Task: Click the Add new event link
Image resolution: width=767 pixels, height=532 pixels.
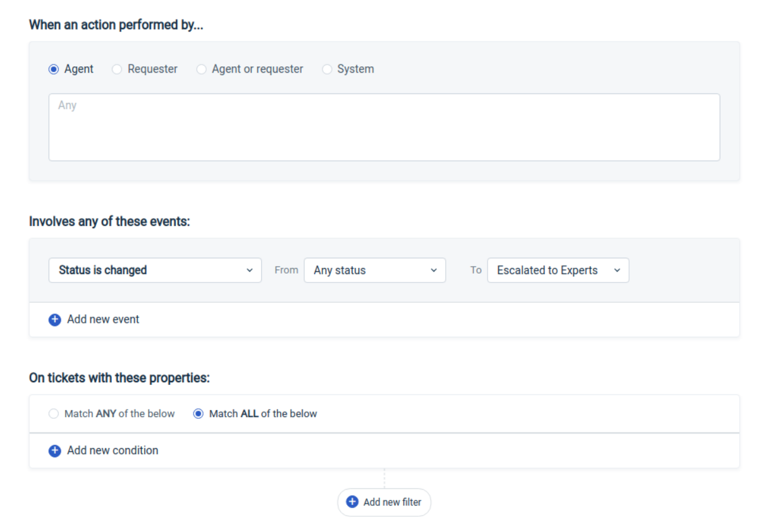Action: [x=103, y=320]
